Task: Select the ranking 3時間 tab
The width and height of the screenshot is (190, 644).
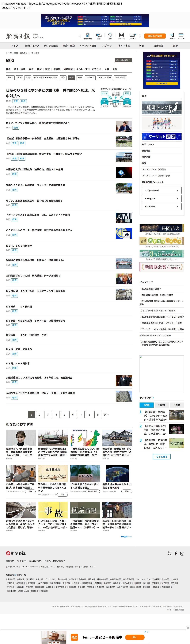Action: click(147, 405)
